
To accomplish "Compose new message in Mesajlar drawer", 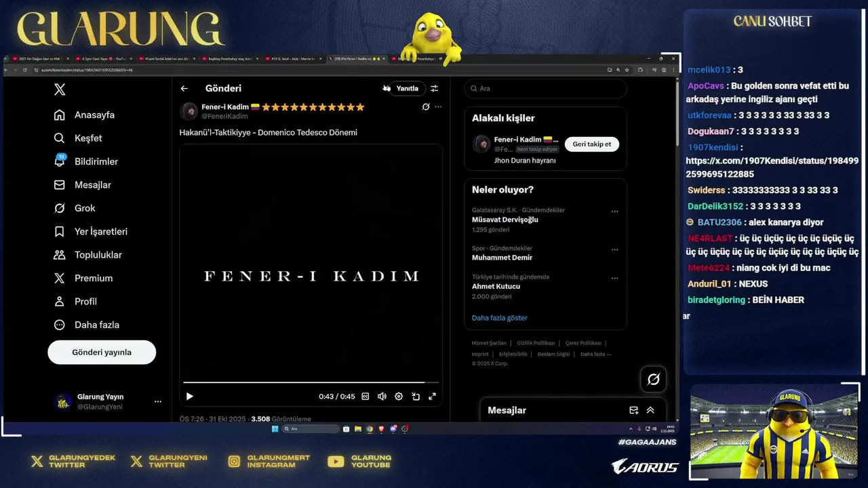I will pyautogui.click(x=633, y=410).
